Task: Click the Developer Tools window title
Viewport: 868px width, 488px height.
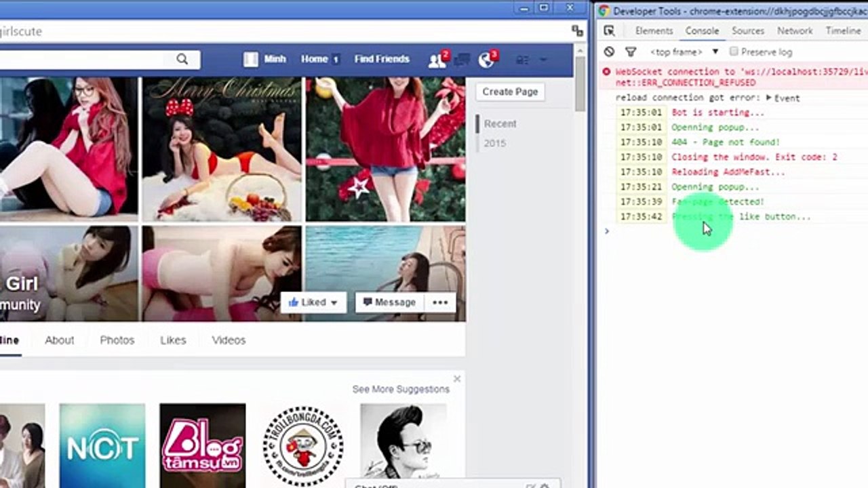Action: click(x=740, y=11)
